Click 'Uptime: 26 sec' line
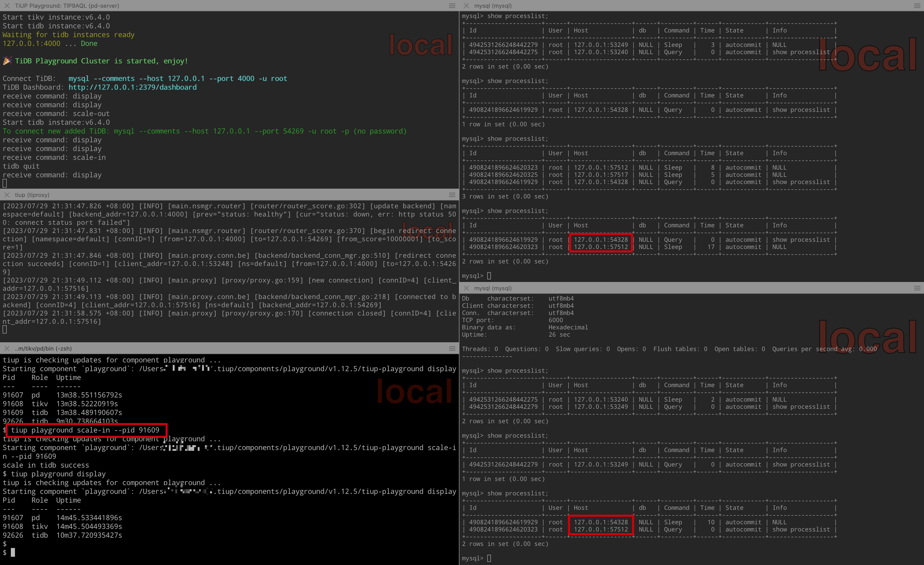The height and width of the screenshot is (565, 924). pos(516,334)
